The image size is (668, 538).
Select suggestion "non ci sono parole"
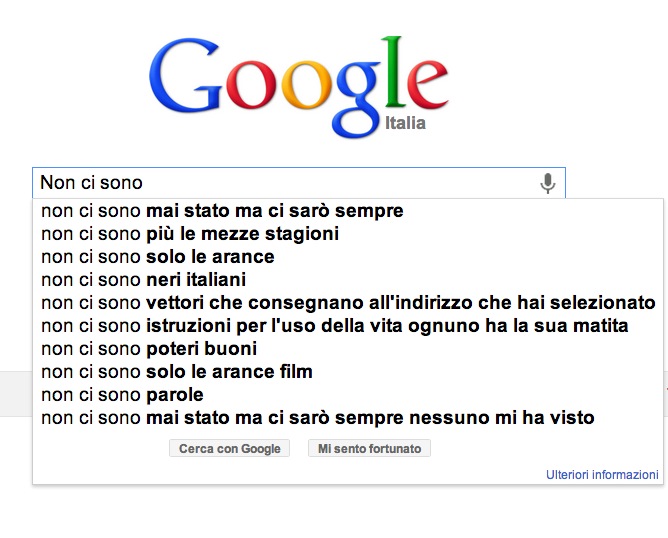coord(122,395)
